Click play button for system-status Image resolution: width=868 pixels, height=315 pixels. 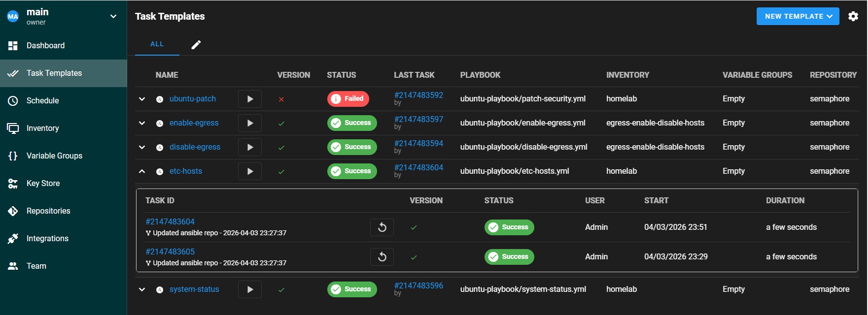tap(250, 289)
